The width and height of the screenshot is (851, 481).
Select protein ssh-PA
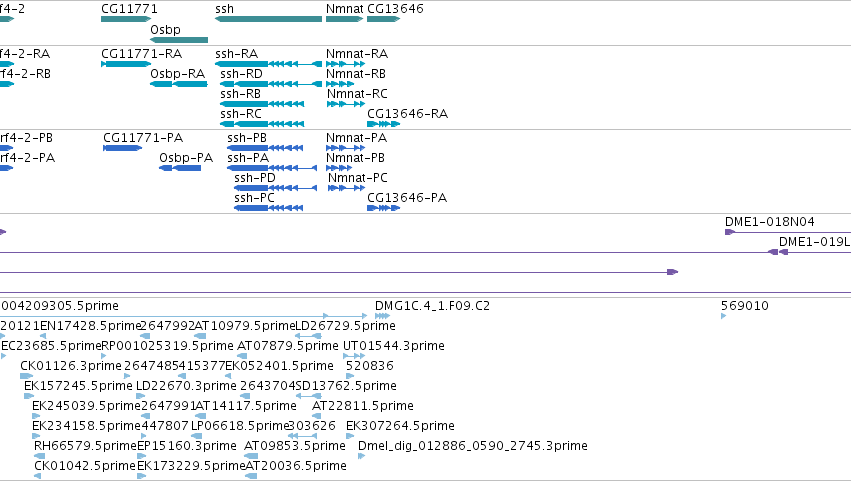click(x=272, y=168)
